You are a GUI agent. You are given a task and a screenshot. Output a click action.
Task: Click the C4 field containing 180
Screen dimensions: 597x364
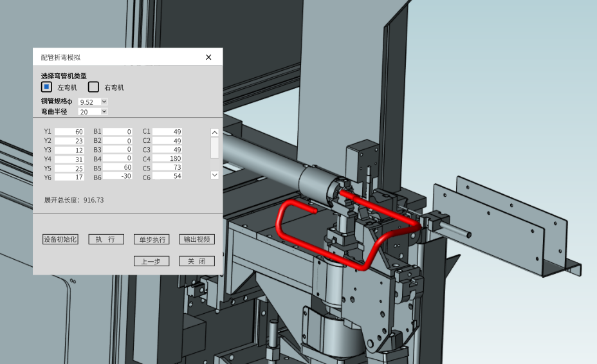click(167, 159)
